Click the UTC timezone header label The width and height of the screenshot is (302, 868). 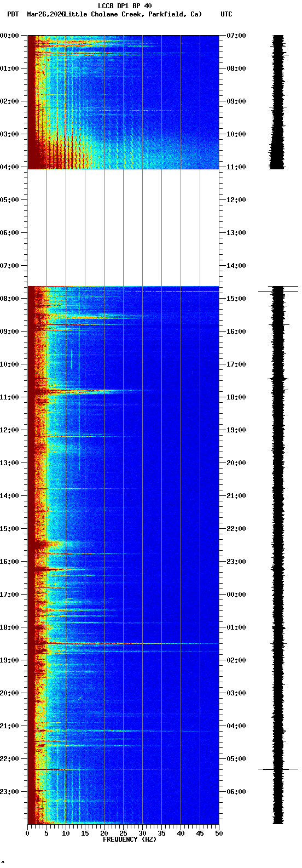(226, 14)
